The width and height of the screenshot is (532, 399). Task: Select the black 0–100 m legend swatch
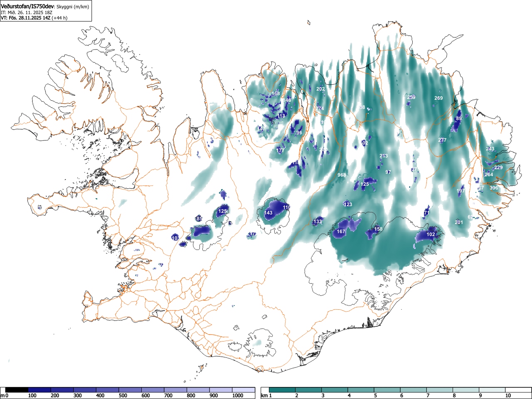coord(17,390)
